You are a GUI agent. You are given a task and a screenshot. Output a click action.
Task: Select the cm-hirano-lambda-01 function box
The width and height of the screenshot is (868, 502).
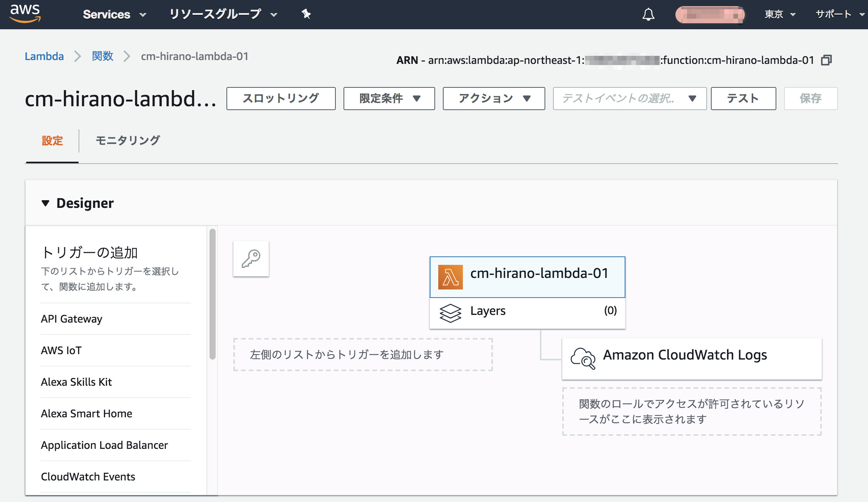pyautogui.click(x=528, y=277)
